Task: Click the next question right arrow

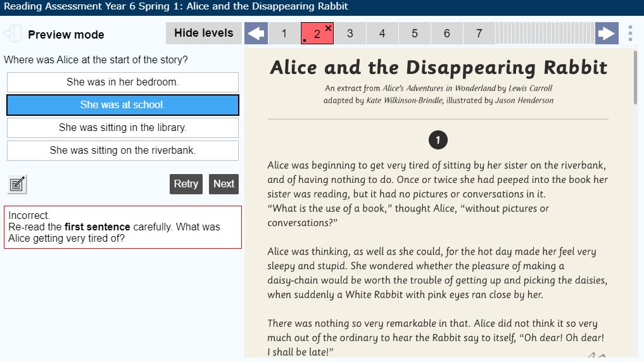Action: pos(607,34)
